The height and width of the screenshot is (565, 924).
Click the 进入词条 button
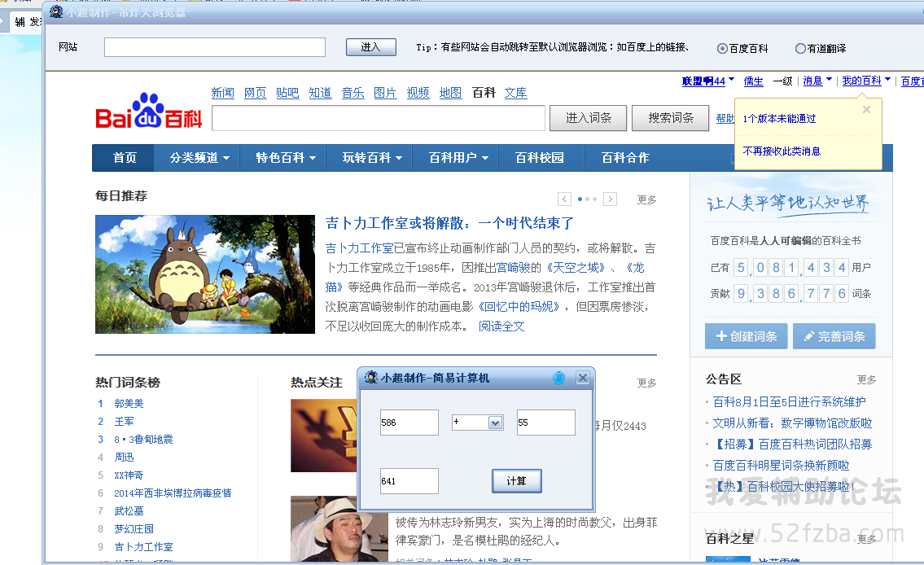click(x=588, y=118)
